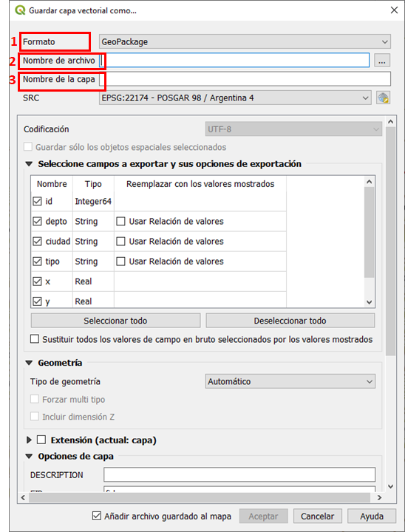Screen dimensions: 405x532
Task: Disable Añadir archivo guardado al mapa
Action: click(97, 516)
